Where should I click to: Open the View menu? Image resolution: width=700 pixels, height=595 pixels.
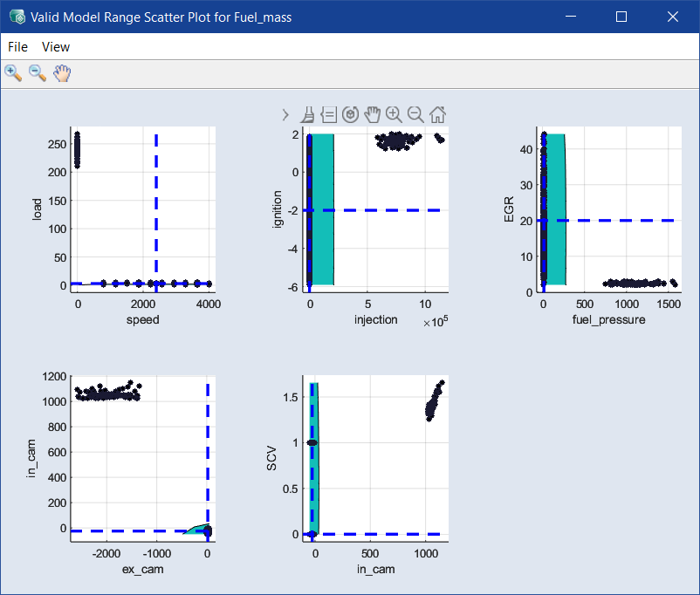pos(56,47)
